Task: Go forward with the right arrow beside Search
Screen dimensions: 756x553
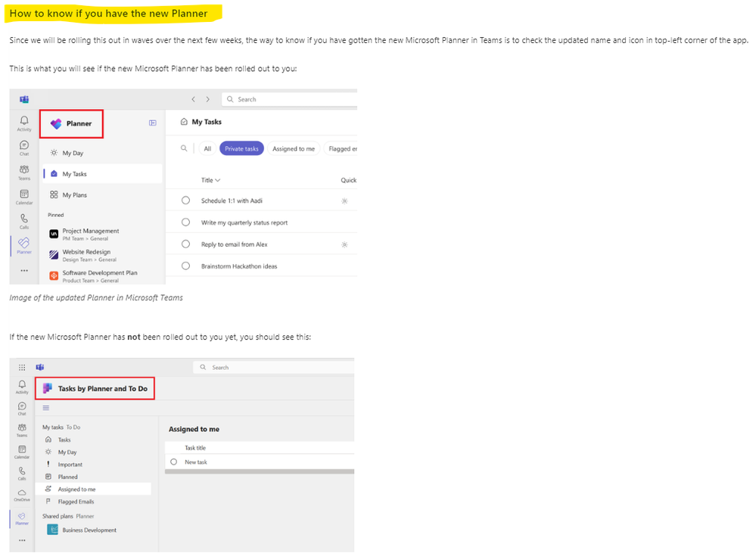Action: point(208,99)
